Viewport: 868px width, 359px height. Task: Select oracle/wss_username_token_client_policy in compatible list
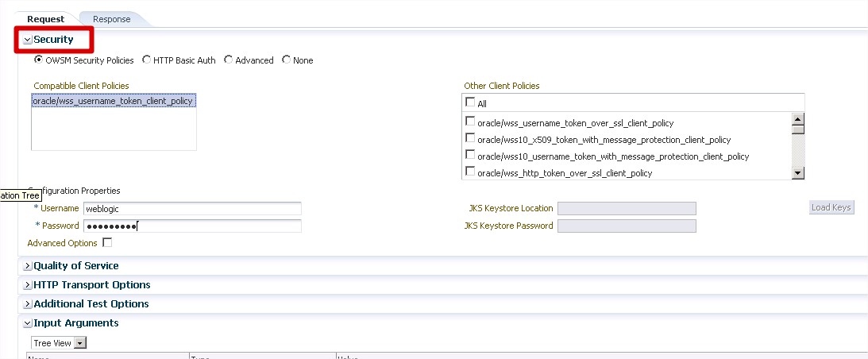(x=113, y=102)
